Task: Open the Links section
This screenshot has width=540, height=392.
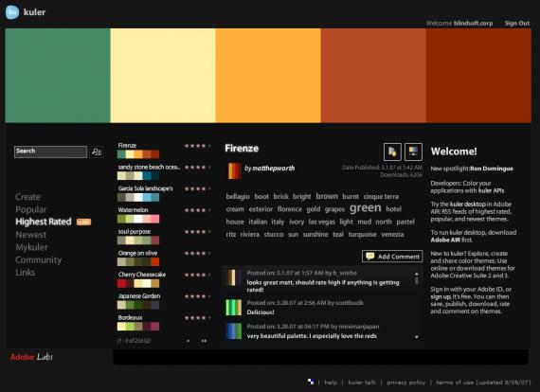Action: pyautogui.click(x=26, y=273)
